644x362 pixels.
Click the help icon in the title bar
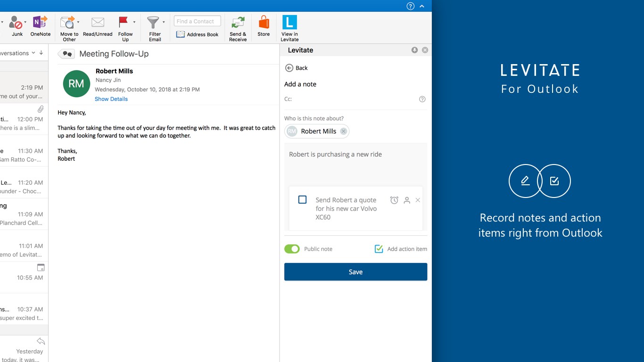pyautogui.click(x=411, y=6)
